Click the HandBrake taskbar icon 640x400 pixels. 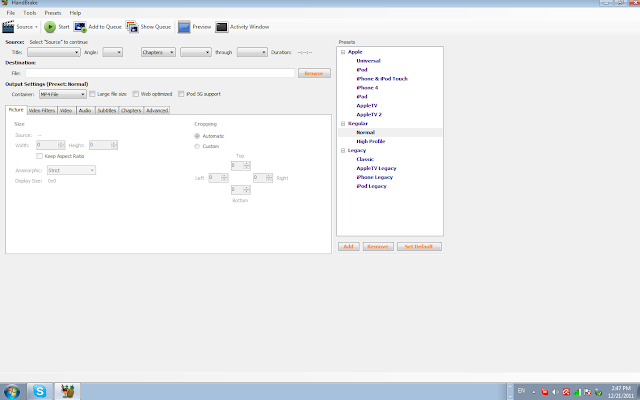[x=68, y=391]
